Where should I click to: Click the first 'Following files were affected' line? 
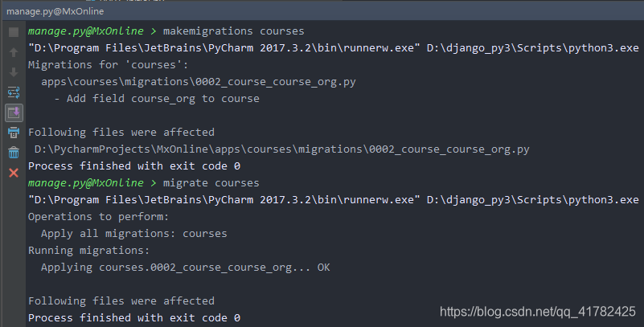121,132
